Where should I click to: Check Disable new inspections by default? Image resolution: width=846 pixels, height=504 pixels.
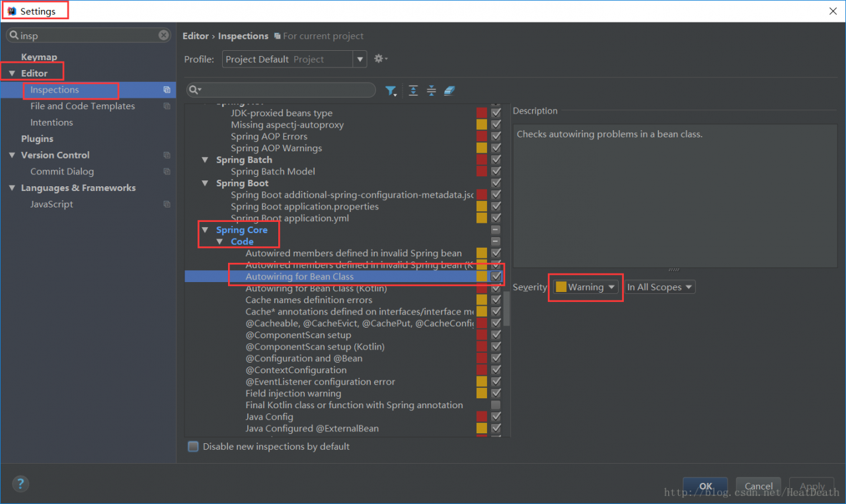(193, 447)
